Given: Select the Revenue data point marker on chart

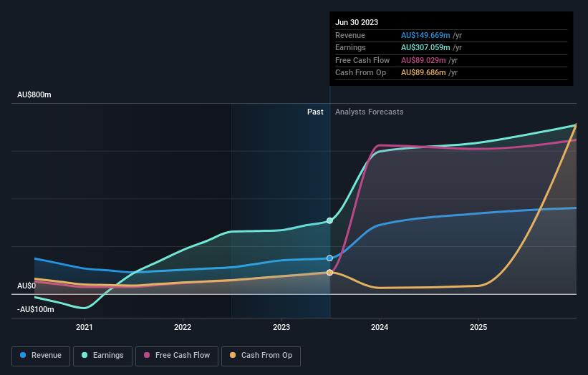Looking at the screenshot, I should (329, 258).
